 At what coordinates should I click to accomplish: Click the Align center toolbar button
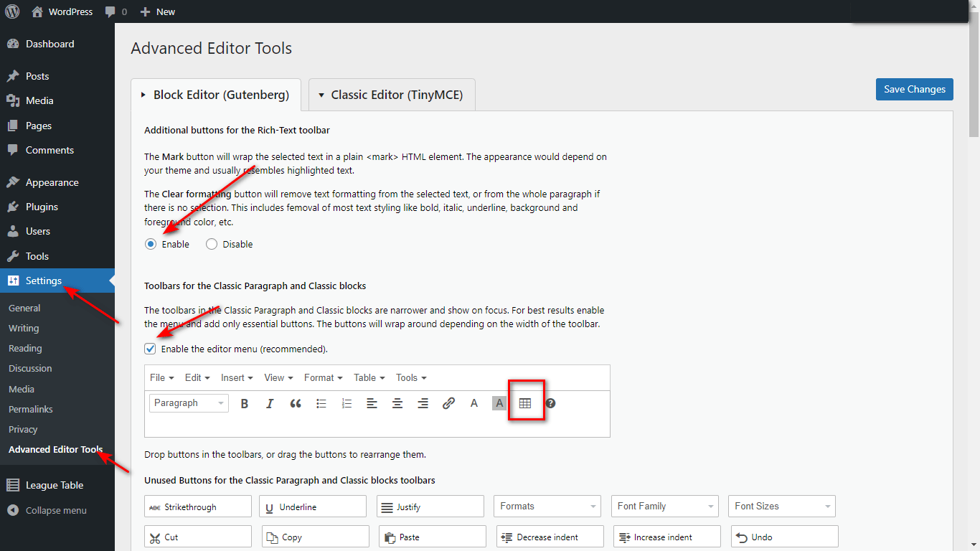tap(397, 403)
